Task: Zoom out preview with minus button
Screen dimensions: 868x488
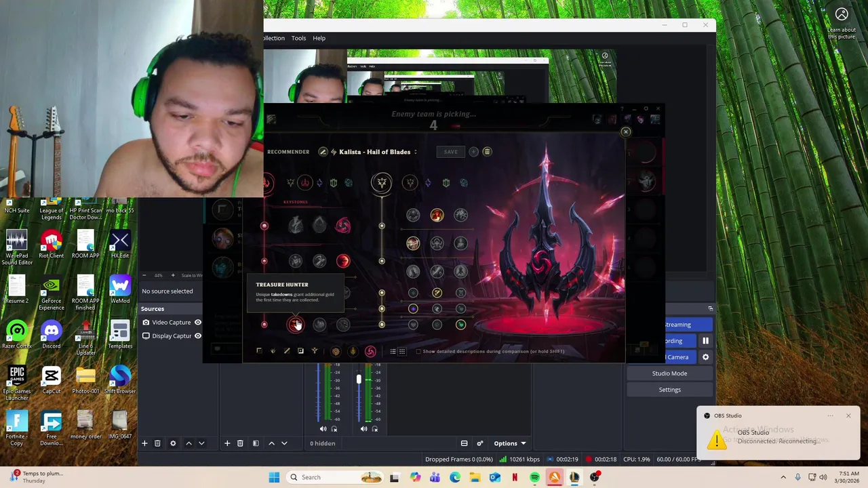Action: pos(144,275)
